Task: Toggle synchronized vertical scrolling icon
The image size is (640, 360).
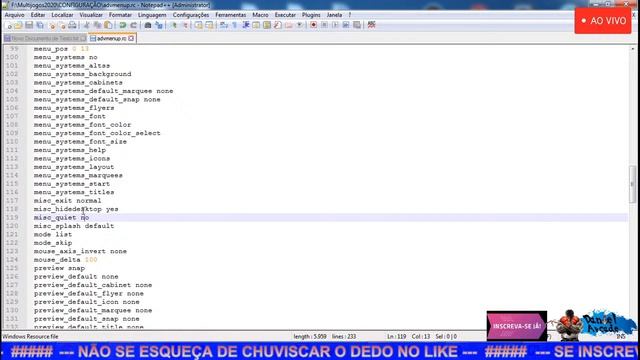Action: pos(198,25)
